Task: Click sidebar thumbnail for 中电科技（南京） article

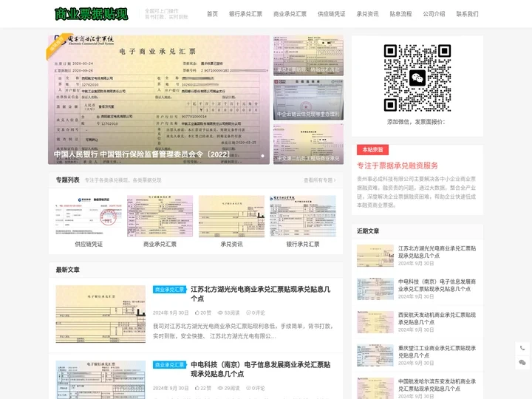Action: click(x=375, y=289)
